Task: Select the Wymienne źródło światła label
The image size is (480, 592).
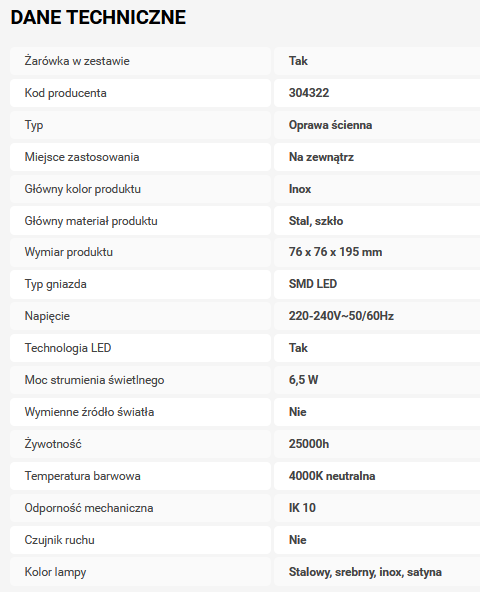Action: click(x=90, y=412)
